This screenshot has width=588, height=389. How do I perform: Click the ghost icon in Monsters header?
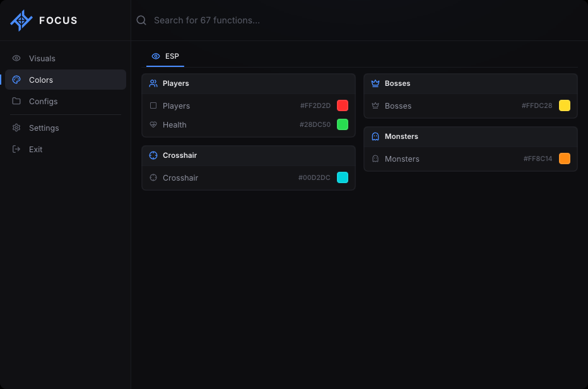(375, 136)
